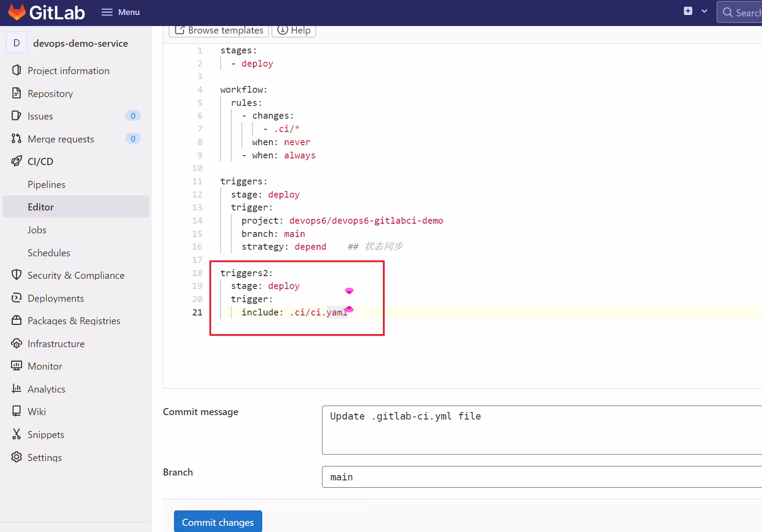Go to Issues in sidebar
Screen dimensions: 762x532
pos(40,116)
